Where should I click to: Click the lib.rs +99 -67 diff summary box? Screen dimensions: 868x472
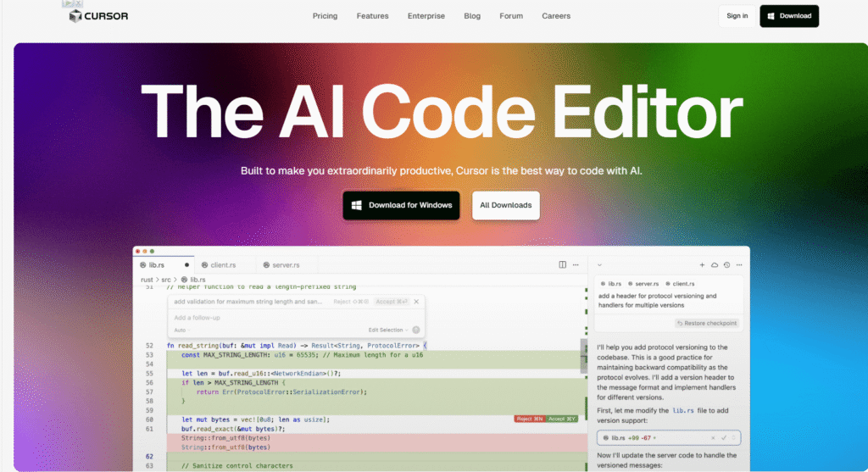tap(669, 438)
